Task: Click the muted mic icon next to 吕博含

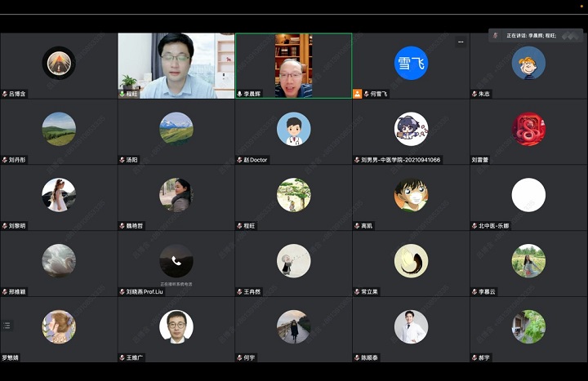Action: point(5,94)
